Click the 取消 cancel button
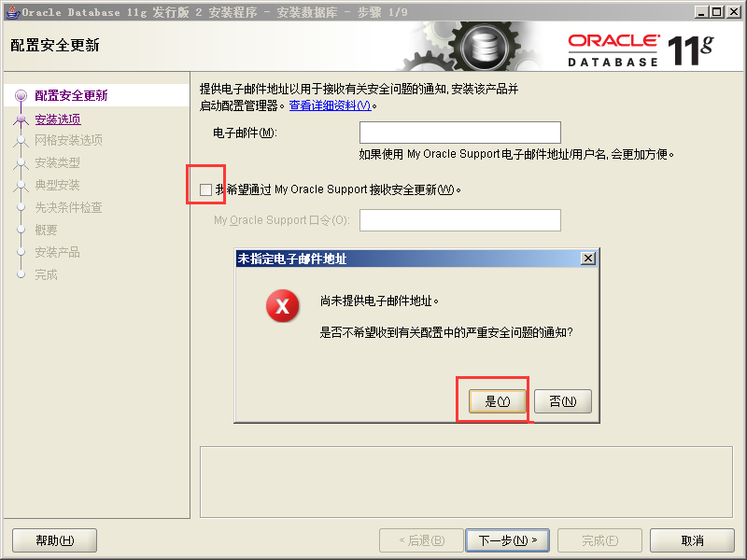Screen dimensions: 747x560 (692, 540)
